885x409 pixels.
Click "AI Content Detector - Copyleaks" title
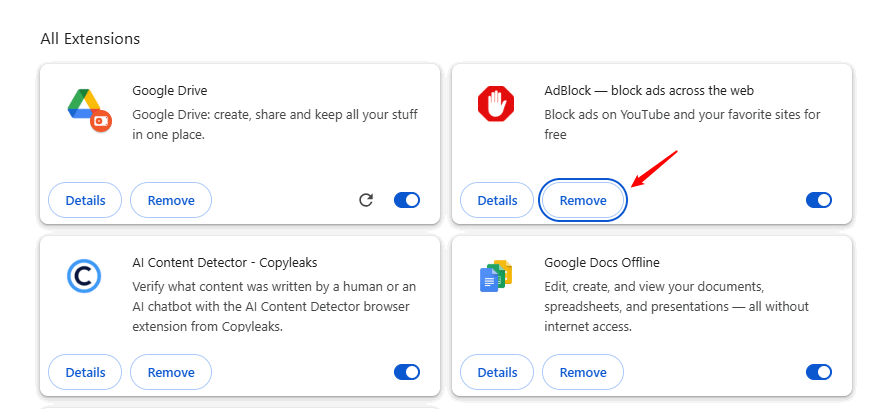[225, 263]
